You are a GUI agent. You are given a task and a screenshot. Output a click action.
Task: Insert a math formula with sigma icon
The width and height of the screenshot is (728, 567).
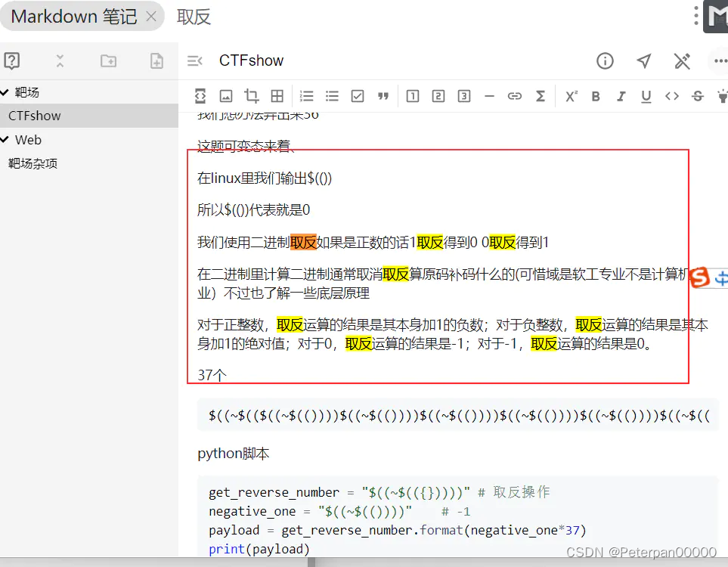coord(541,96)
